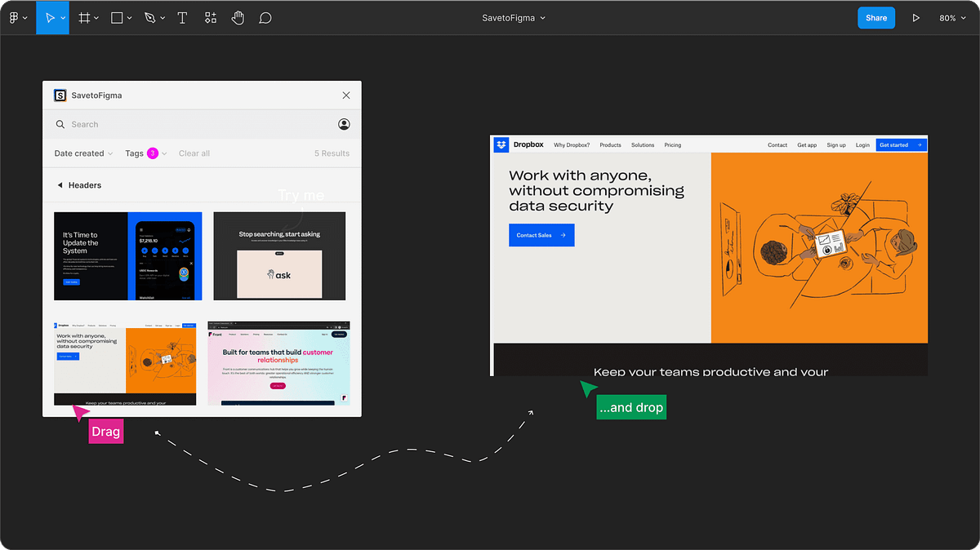Open the 80% zoom level dropdown
The image size is (980, 550).
pyautogui.click(x=952, y=17)
